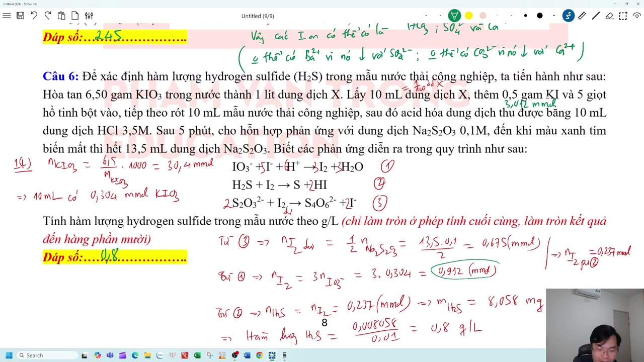Click the yellow 'Đáp số' 245 answer box
Screen dimensions: 644x362
coord(115,36)
